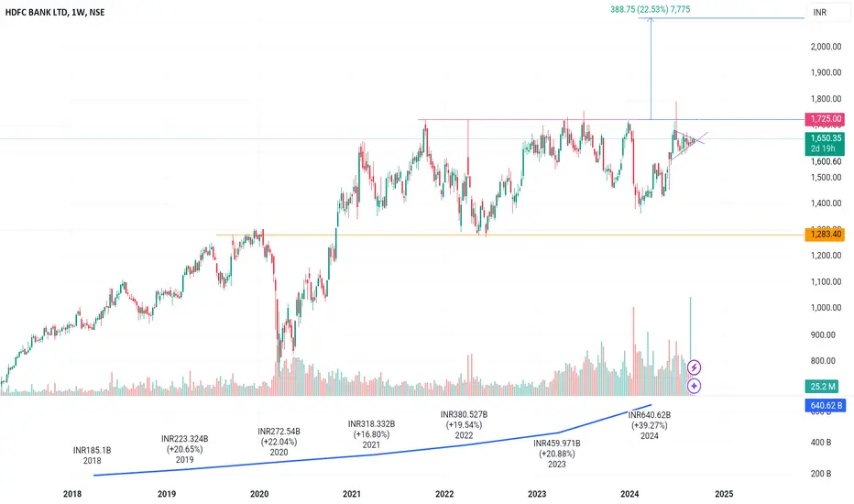Click the INR223.324B 2019 revenue annotation

click(184, 449)
